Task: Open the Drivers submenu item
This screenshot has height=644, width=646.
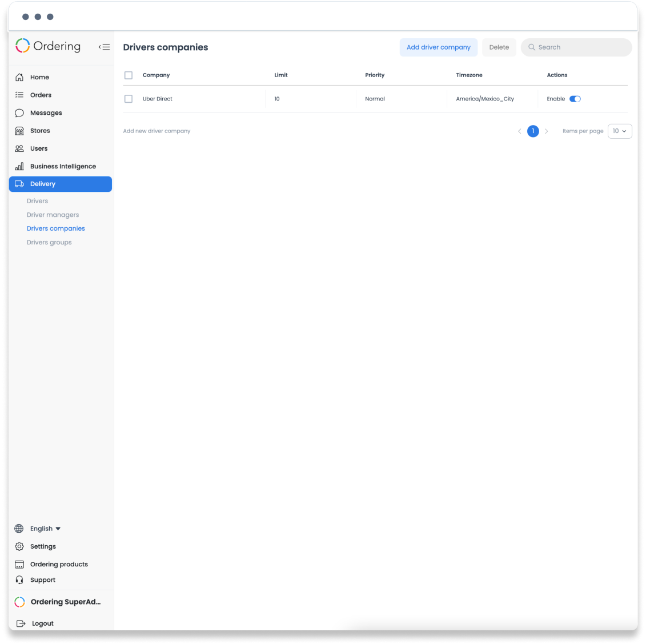Action: [x=38, y=201]
